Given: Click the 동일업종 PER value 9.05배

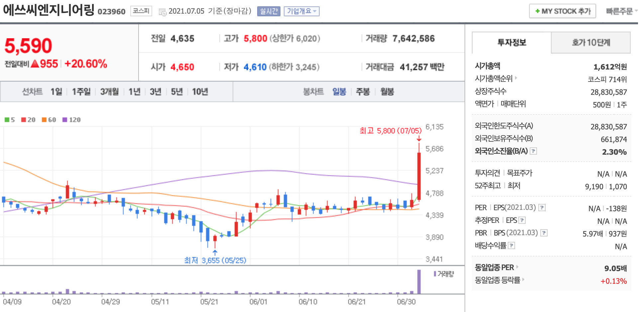Looking at the screenshot, I should 615,268.
